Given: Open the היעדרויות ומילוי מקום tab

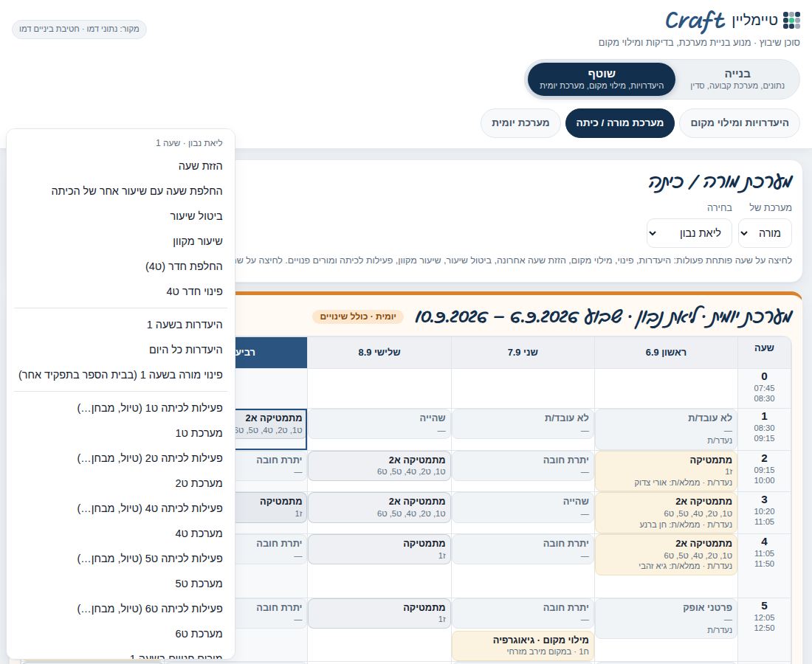Looking at the screenshot, I should (x=740, y=123).
